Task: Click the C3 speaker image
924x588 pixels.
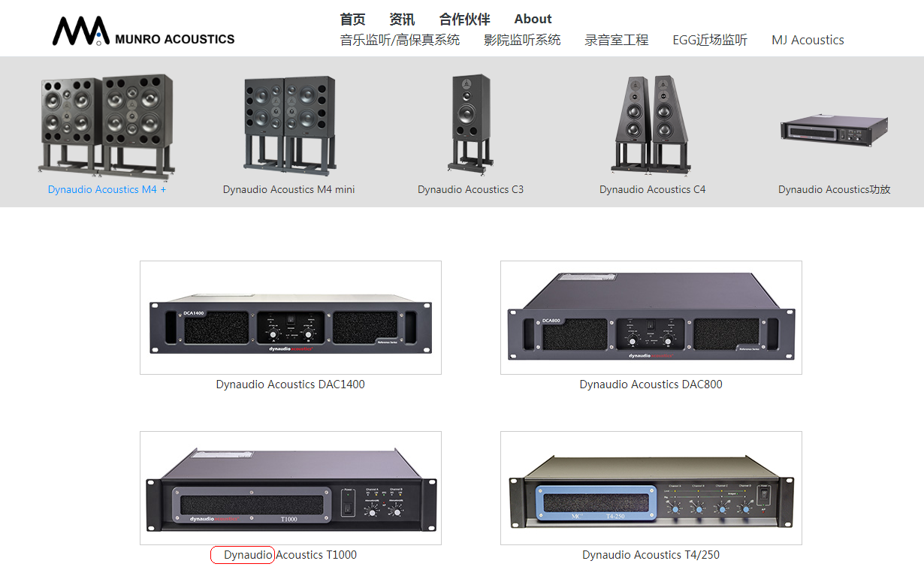Action: tap(470, 122)
